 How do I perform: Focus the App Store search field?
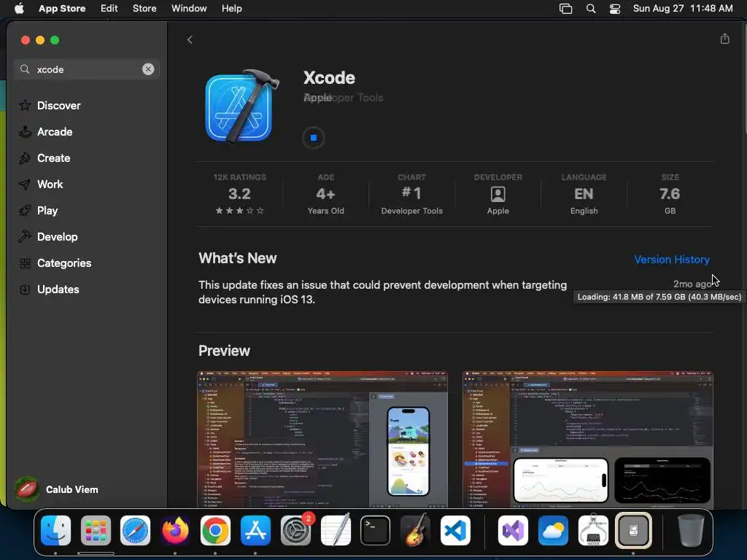point(87,69)
